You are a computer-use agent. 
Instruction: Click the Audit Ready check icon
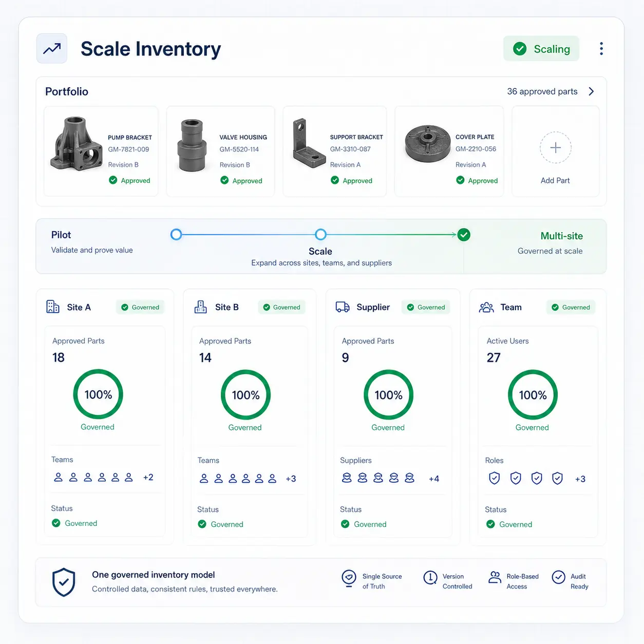tap(559, 577)
